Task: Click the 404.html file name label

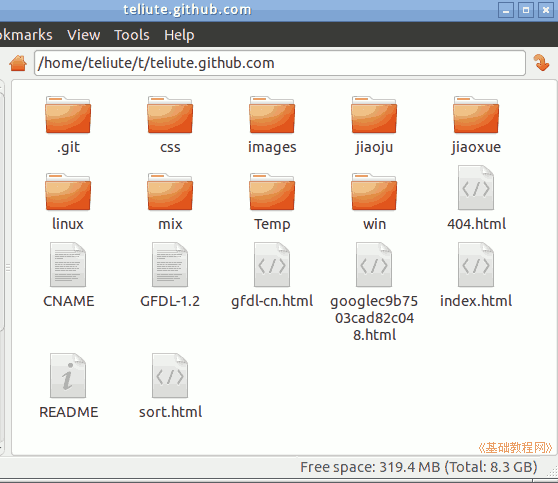Action: tap(477, 224)
